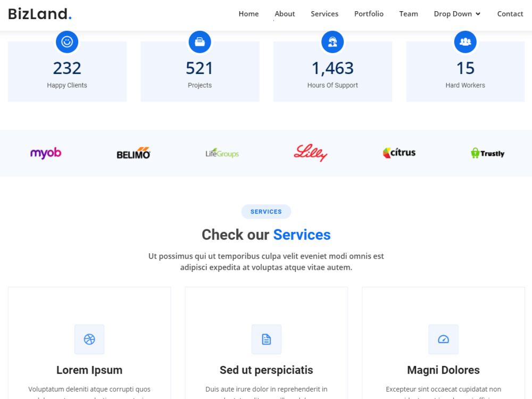Image resolution: width=532 pixels, height=399 pixels.
Task: Click the BELIMO client logo
Action: (134, 153)
